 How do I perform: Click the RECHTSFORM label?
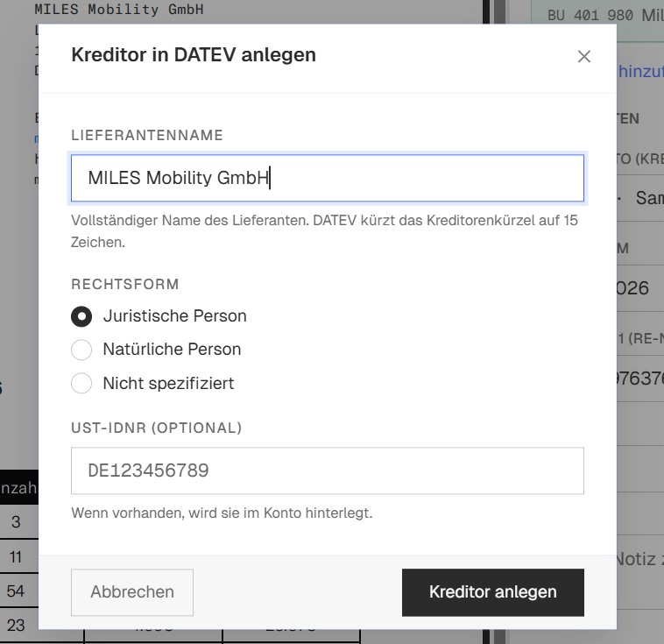[x=125, y=284]
